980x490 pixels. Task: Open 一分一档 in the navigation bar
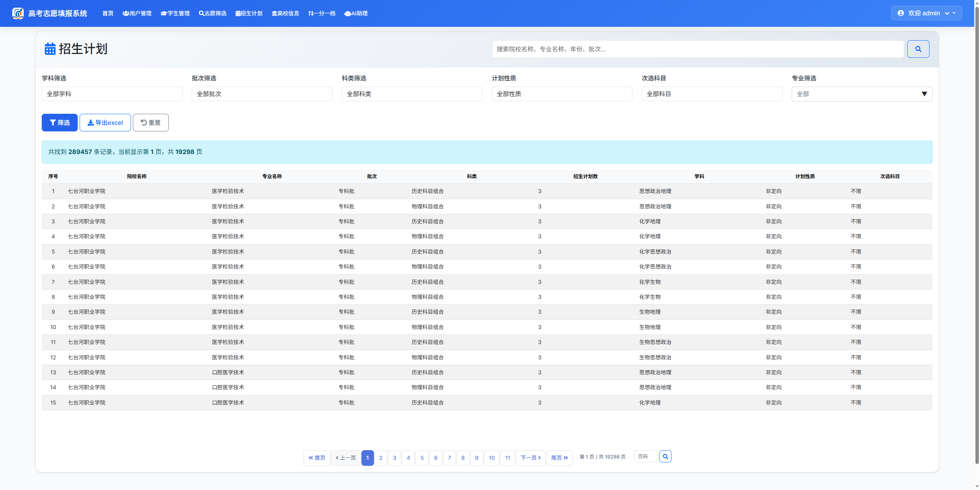[322, 13]
